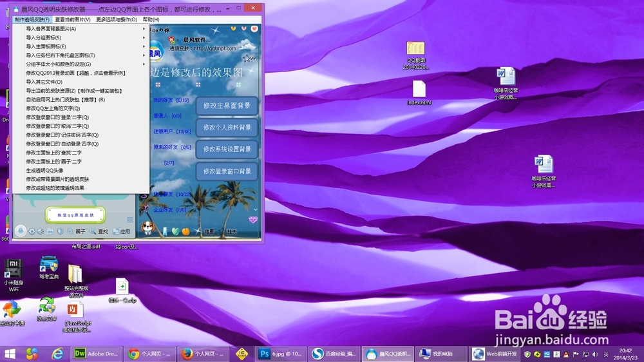Click the shield security icon in QQ preview
644x362 pixels.
[x=61, y=231]
